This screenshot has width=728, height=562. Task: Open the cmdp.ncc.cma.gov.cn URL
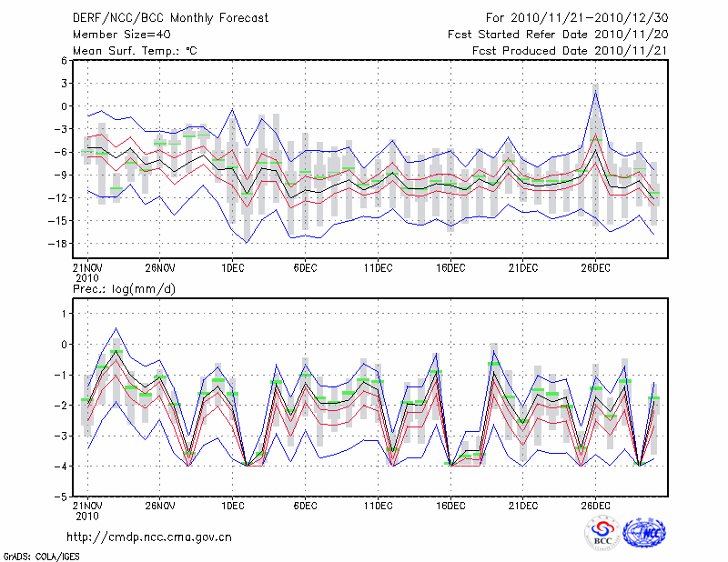point(149,537)
